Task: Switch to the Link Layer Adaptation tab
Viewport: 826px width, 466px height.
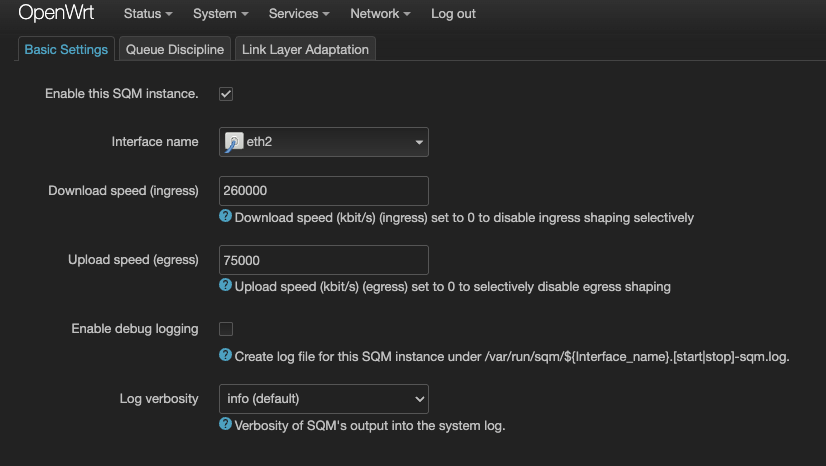Action: click(x=306, y=49)
